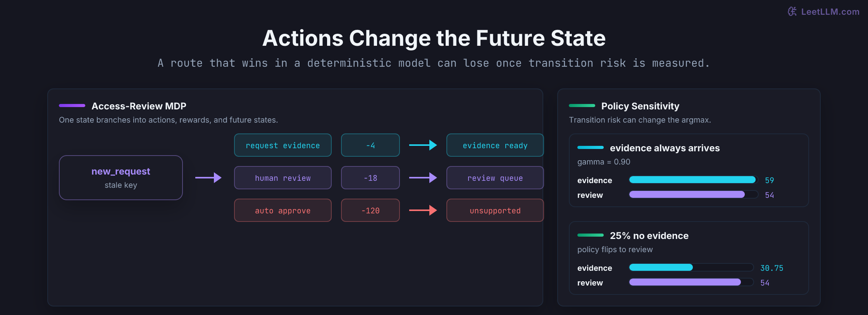Screen dimensions: 868x315
Task: Click the cyan 'evidence always arrives' marker
Action: (591, 147)
